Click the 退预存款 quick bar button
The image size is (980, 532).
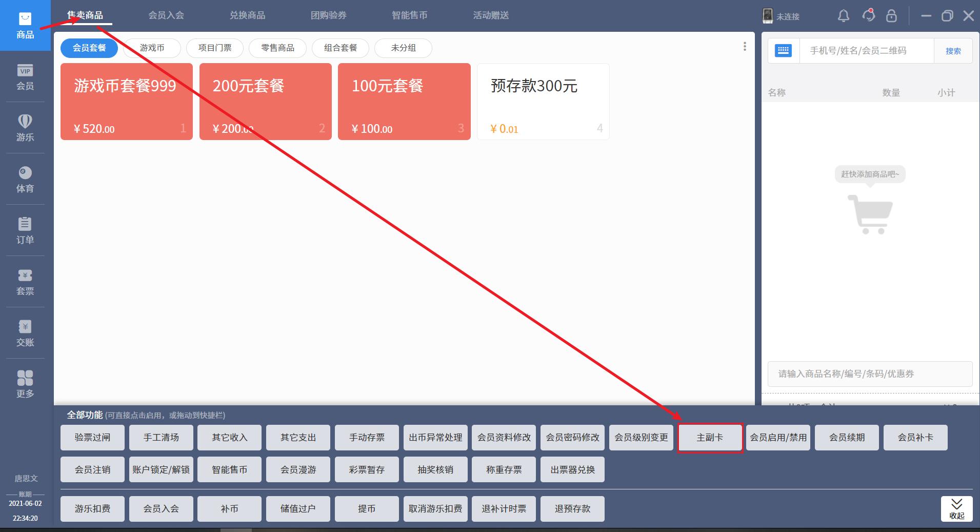pyautogui.click(x=573, y=509)
